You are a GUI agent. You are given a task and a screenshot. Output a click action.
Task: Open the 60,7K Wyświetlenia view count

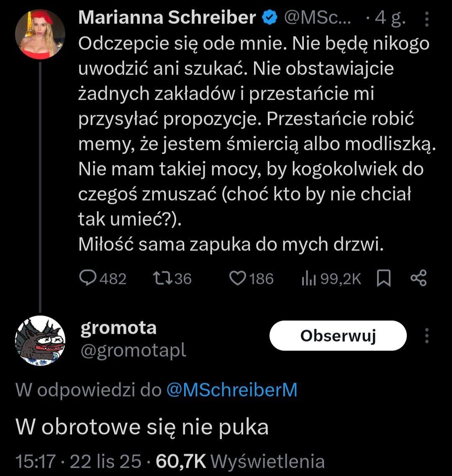[x=240, y=461]
